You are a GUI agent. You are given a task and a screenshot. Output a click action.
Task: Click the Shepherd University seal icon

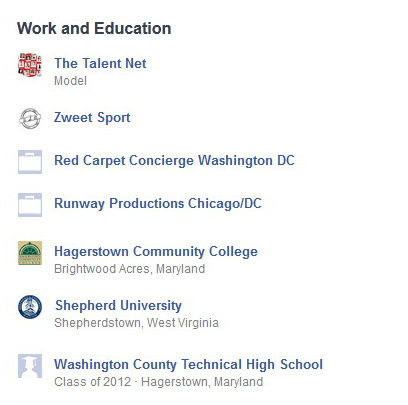tap(30, 307)
